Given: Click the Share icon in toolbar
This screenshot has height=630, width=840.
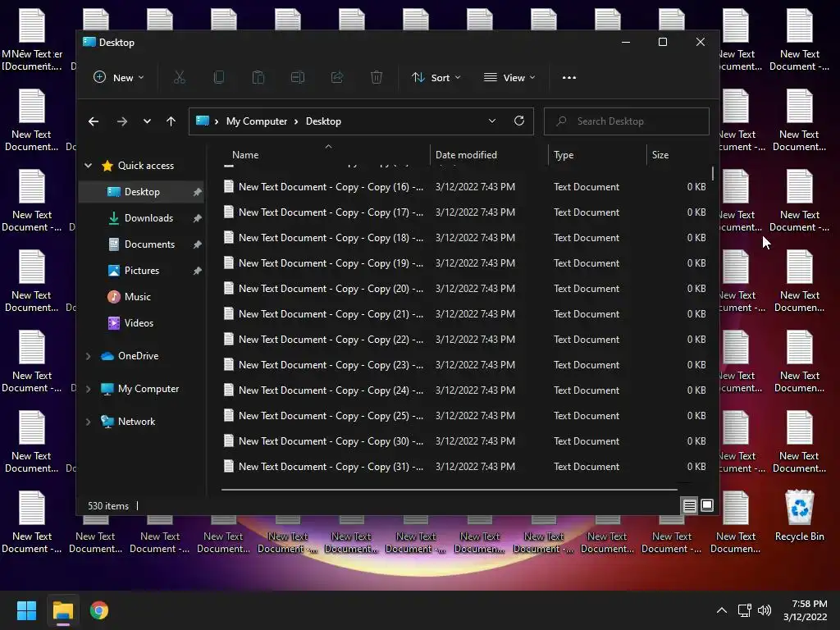Looking at the screenshot, I should (x=337, y=78).
